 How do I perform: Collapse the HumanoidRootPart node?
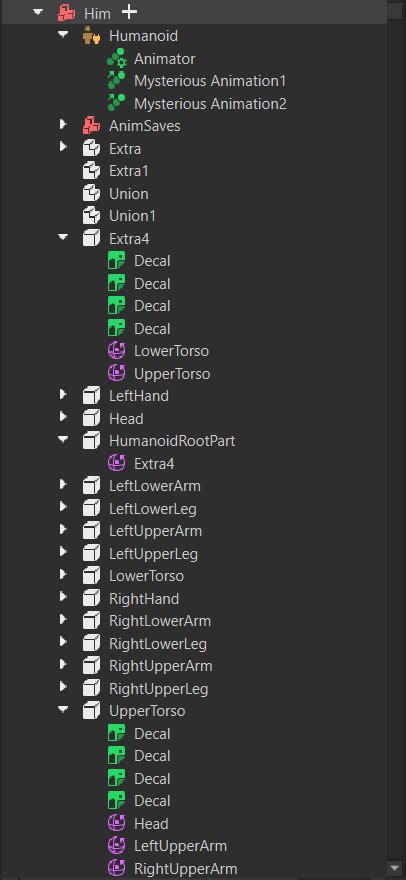tap(63, 439)
